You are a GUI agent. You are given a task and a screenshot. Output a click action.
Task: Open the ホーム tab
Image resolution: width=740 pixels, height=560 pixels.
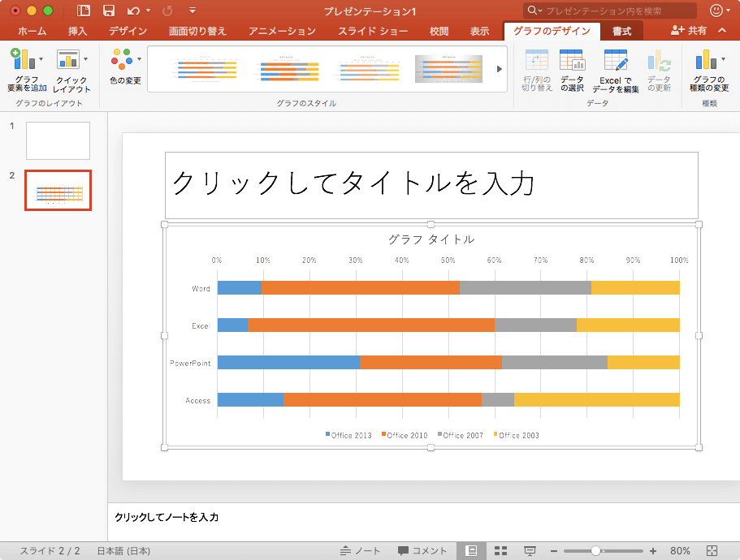pos(32,31)
